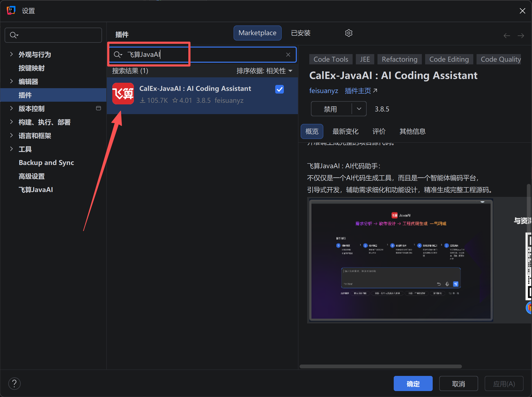This screenshot has width=532, height=397.
Task: Open 飞算JavaAI settings page
Action: coord(36,190)
